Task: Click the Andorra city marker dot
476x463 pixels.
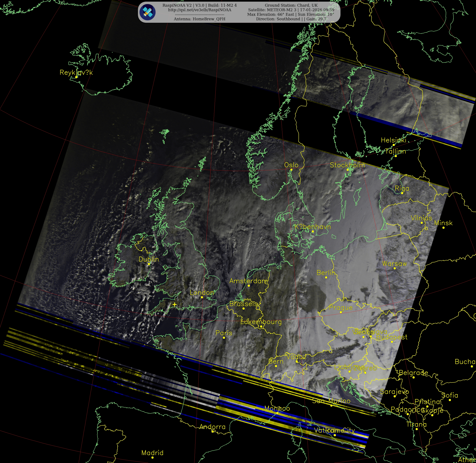Action: click(x=213, y=431)
